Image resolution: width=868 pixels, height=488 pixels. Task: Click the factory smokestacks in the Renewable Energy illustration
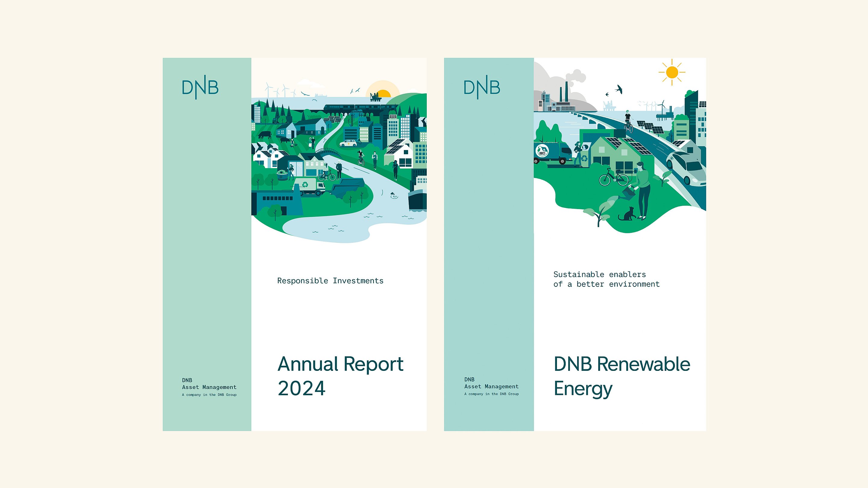point(565,92)
